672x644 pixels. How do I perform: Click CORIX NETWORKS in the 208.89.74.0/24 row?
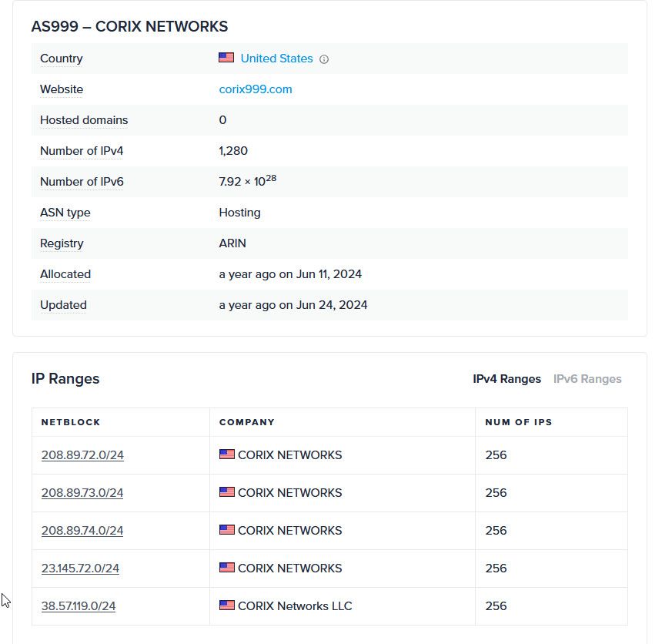[289, 531]
